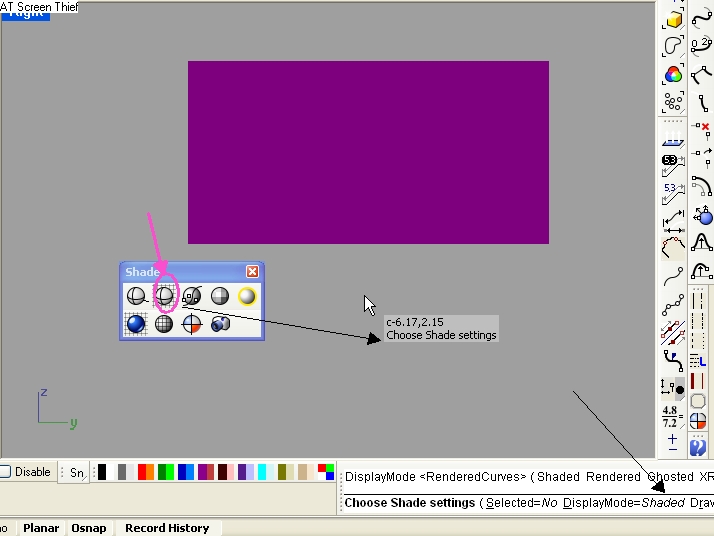Image resolution: width=714 pixels, height=536 pixels.
Task: Select control point curve tool at top
Action: (702, 18)
